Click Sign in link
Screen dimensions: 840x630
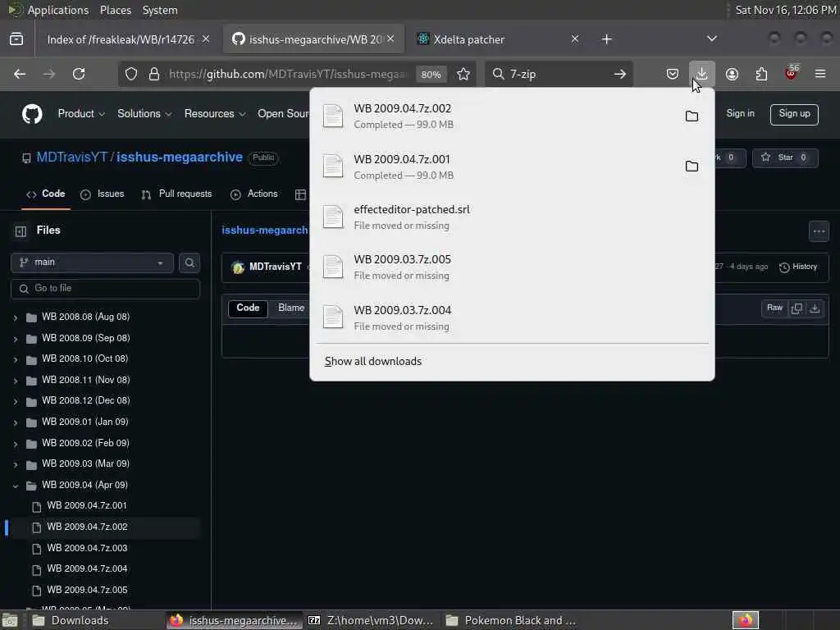(740, 113)
